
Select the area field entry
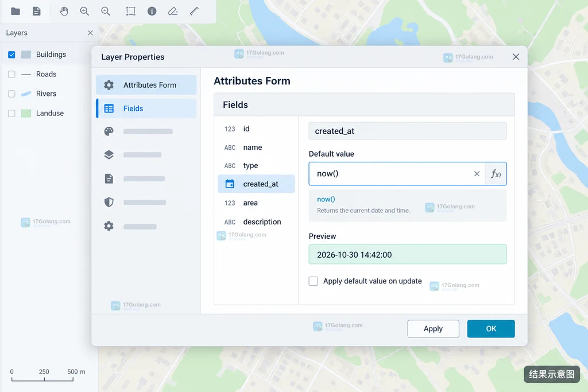[256, 203]
